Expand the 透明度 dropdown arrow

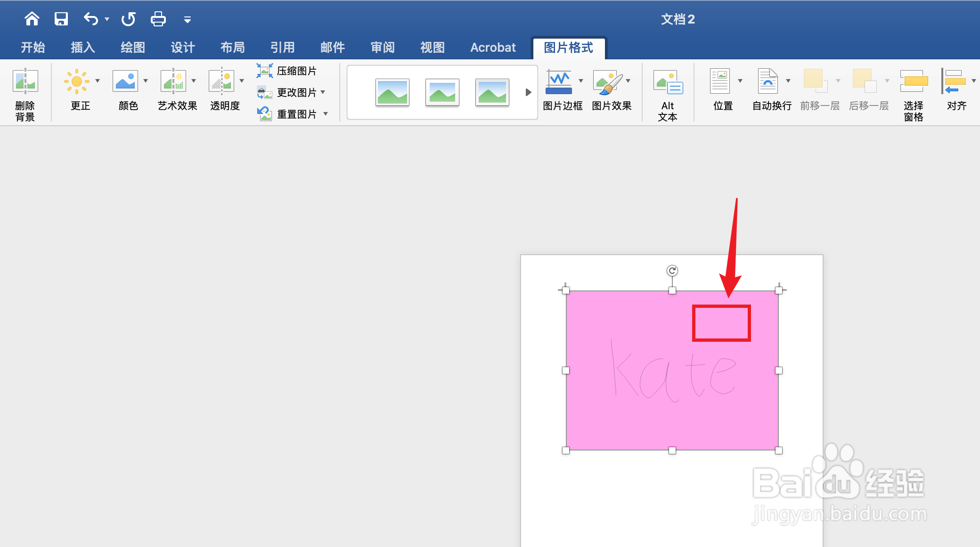click(x=242, y=81)
